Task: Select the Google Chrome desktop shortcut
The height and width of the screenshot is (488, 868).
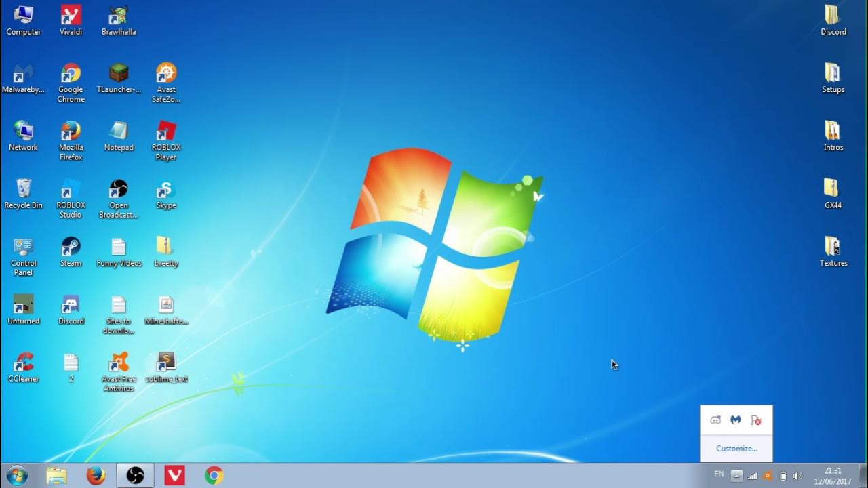Action: tap(71, 83)
